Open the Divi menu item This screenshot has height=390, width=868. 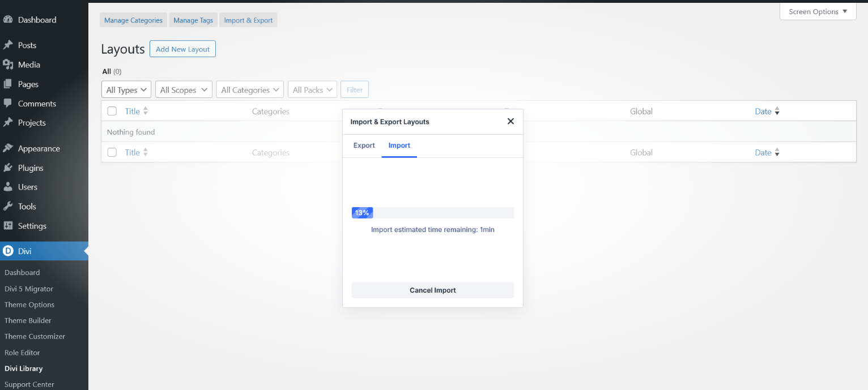(x=44, y=251)
